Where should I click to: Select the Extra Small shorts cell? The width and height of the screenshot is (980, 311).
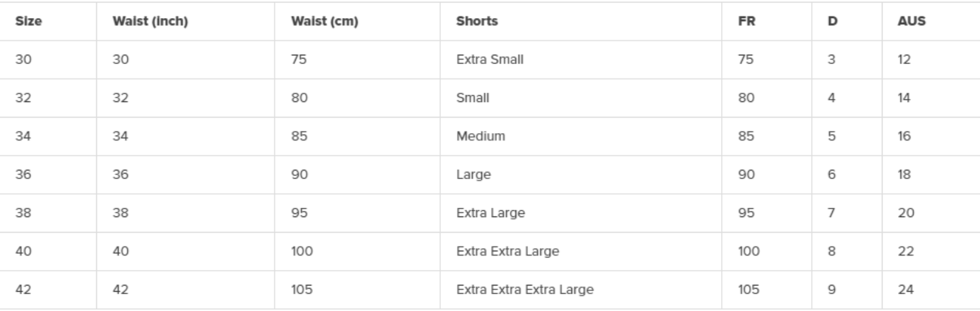(x=489, y=60)
